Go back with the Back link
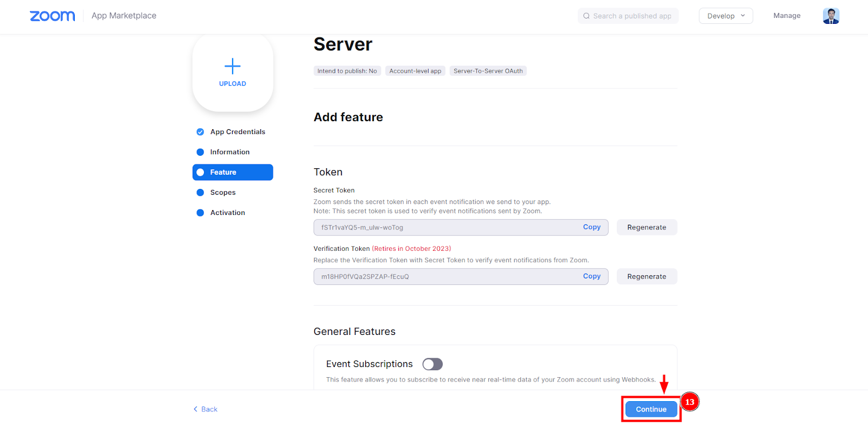Viewport: 868px width, 425px height. (x=206, y=409)
